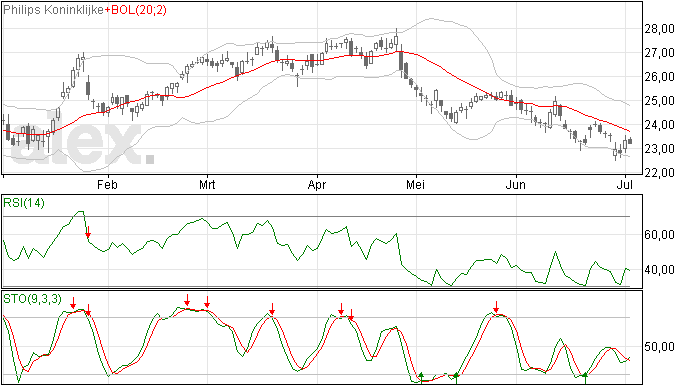Select the Jun month label

pyautogui.click(x=515, y=184)
